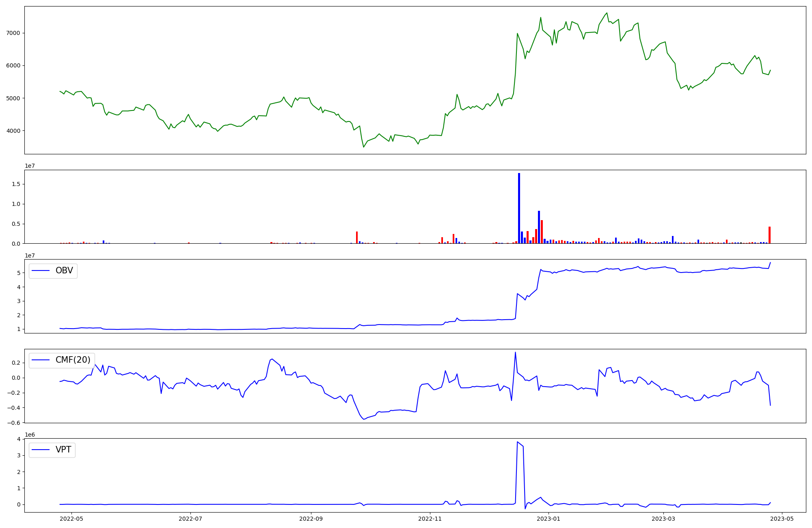Click the 2023-03 date tick label
The image size is (812, 528).
pos(663,519)
